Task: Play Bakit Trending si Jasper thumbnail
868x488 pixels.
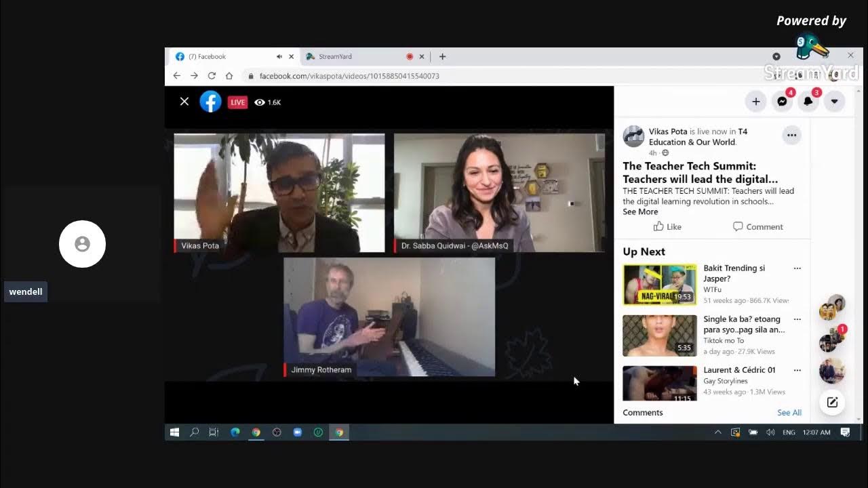Action: click(x=660, y=284)
